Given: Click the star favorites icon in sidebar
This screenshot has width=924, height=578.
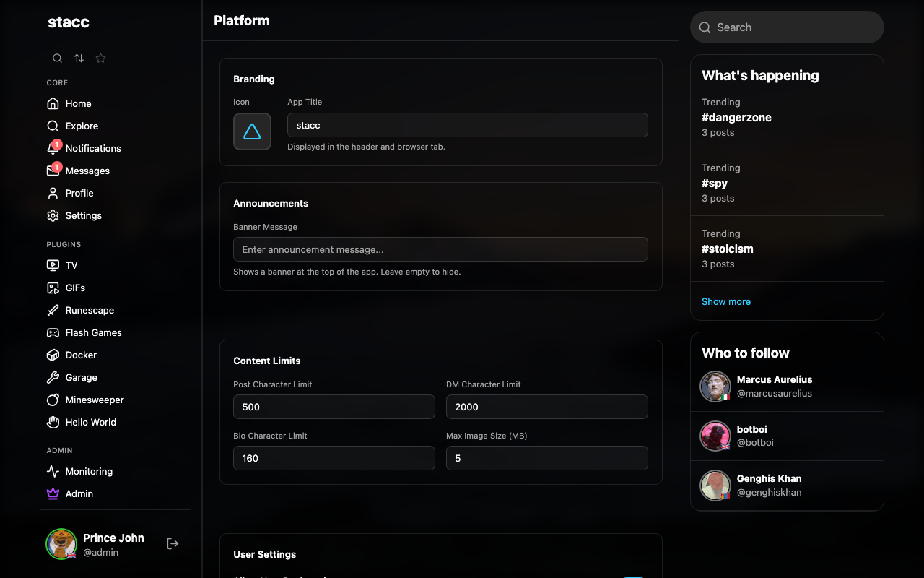Looking at the screenshot, I should pos(101,59).
